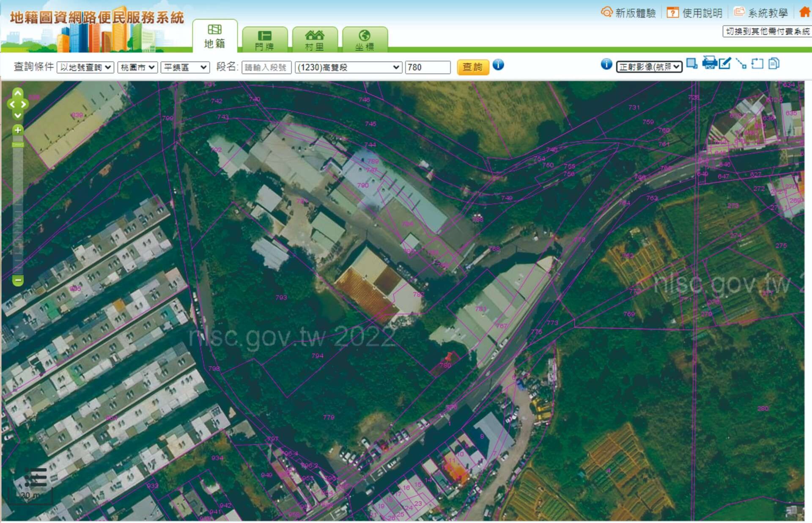This screenshot has width=812, height=523.
Task: Click parcel label 745 on map
Action: tap(370, 124)
